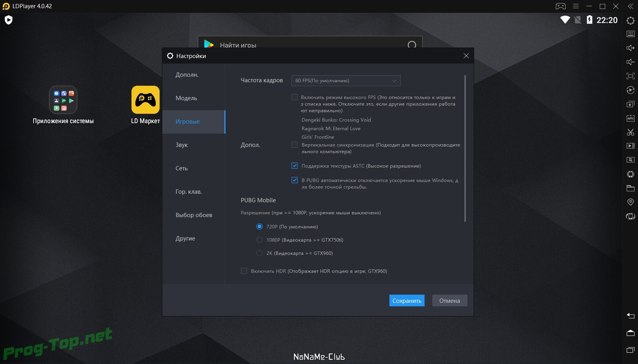Click Dengeki Bunko: Crossing Void text
This screenshot has height=364, width=638.
(x=336, y=120)
